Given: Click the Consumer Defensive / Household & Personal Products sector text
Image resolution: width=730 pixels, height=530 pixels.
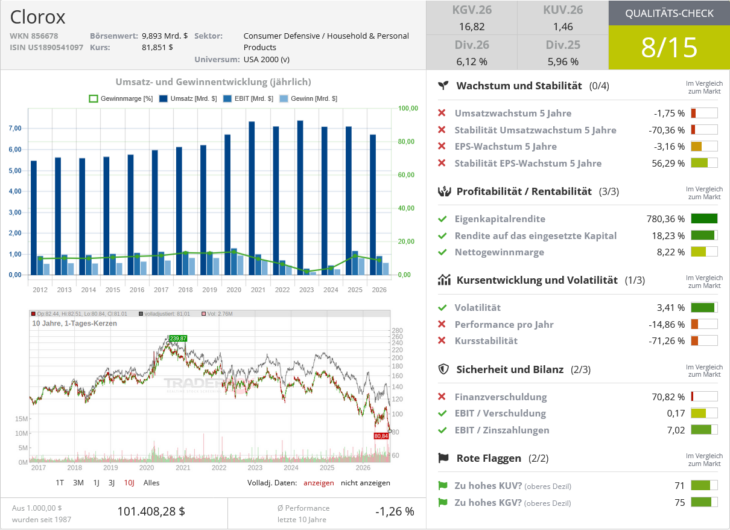Looking at the screenshot, I should pyautogui.click(x=326, y=41).
